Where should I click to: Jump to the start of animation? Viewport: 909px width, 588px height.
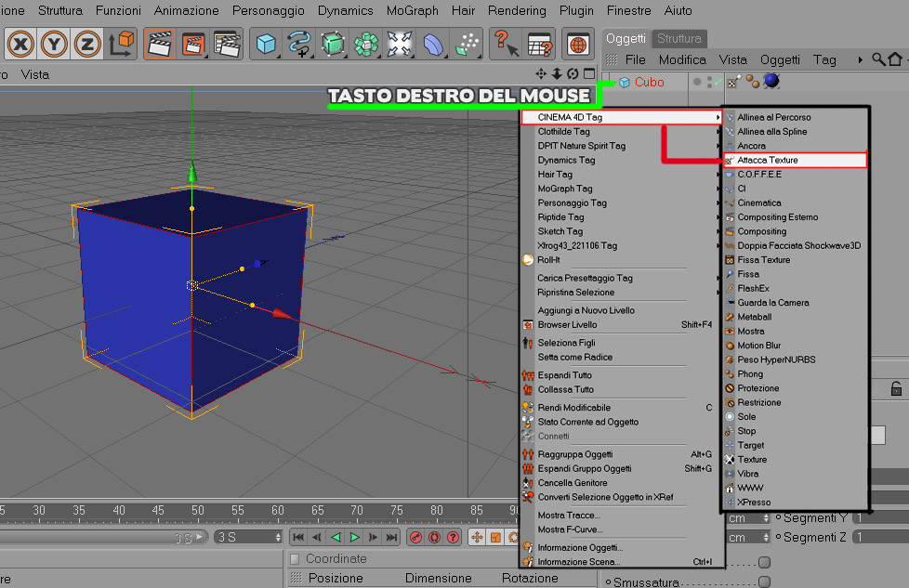click(x=298, y=538)
